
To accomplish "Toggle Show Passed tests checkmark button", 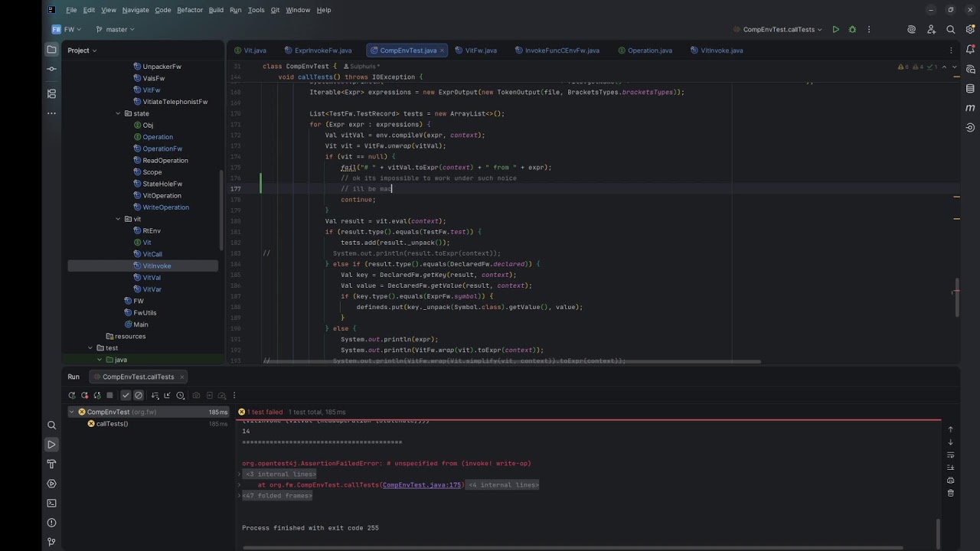I will (x=126, y=396).
